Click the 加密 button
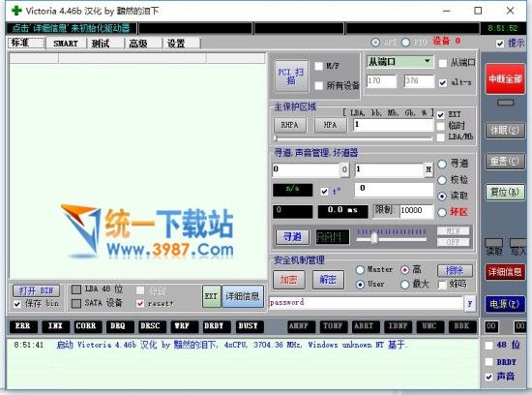This screenshot has width=532, height=395. pyautogui.click(x=289, y=280)
